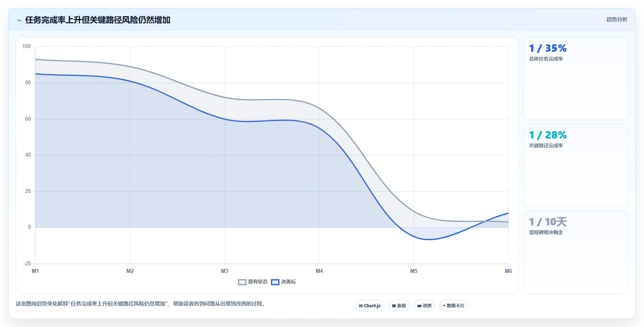644x327 pixels.
Task: Click the M3 axis label
Action: coord(225,271)
